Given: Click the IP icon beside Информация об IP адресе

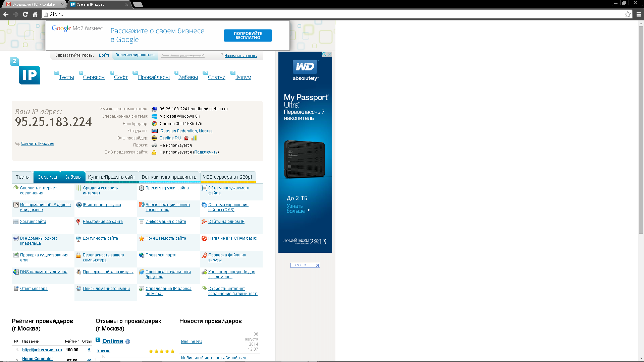Looking at the screenshot, I should tap(16, 205).
